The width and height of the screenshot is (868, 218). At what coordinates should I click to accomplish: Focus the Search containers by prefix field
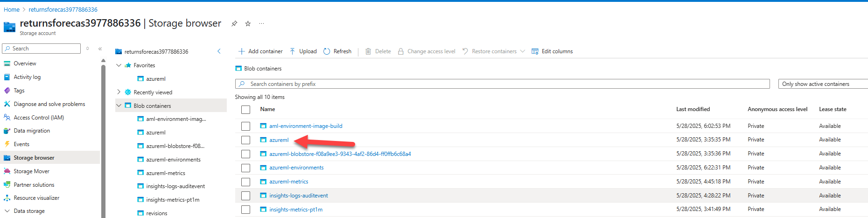(x=502, y=84)
